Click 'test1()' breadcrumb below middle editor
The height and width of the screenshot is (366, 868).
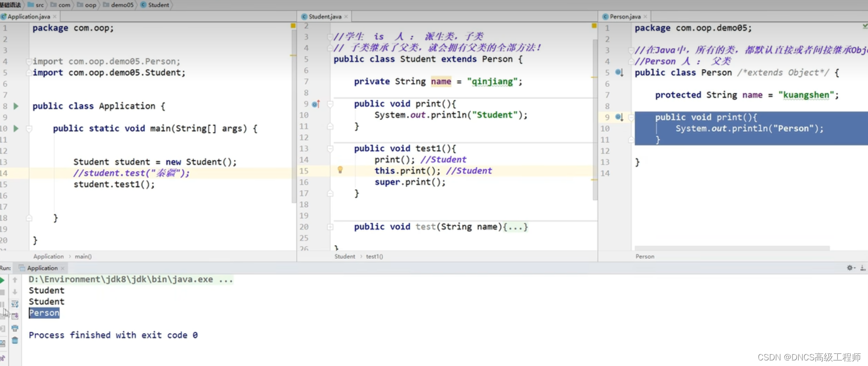[x=374, y=257]
